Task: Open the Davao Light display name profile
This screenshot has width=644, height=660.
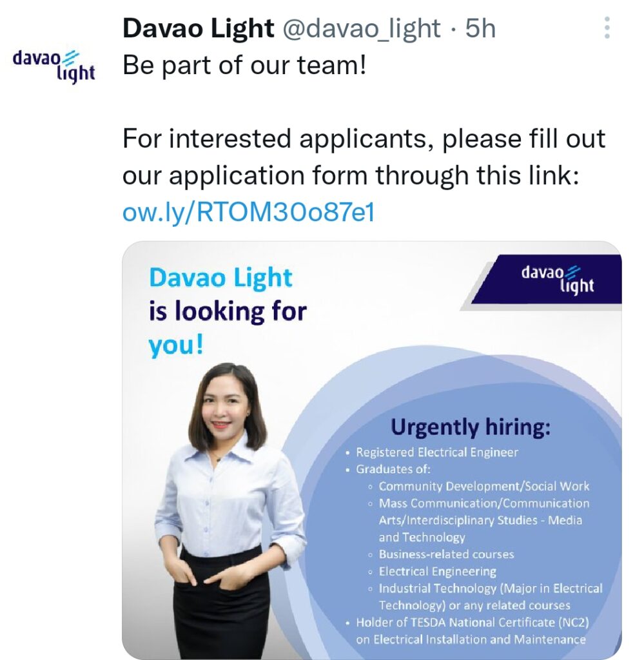Action: [x=199, y=28]
